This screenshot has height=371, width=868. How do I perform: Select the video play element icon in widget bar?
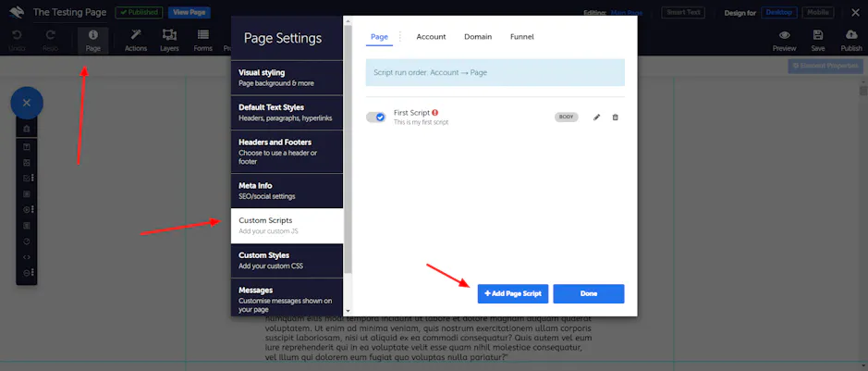(x=27, y=210)
